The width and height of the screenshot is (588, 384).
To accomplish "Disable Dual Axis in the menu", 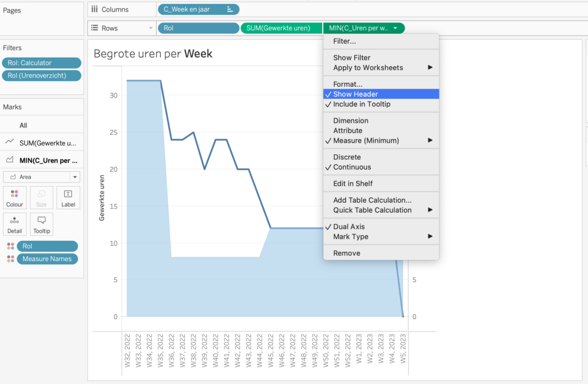I will [349, 226].
